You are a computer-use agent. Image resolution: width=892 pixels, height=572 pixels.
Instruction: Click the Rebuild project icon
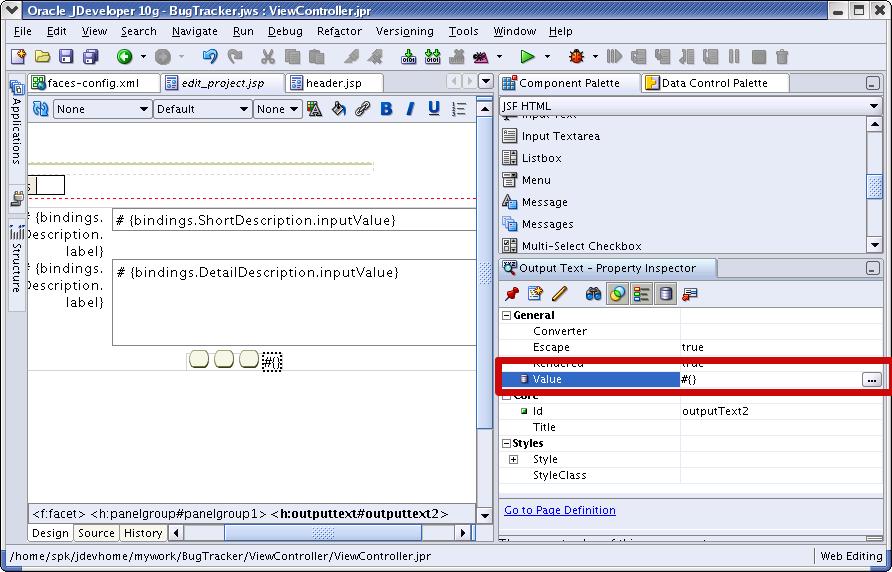coord(432,56)
